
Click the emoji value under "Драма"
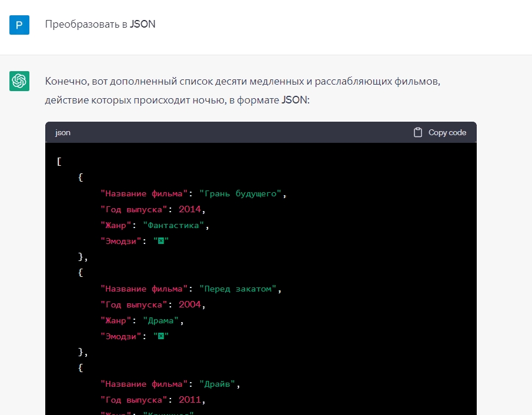(x=161, y=336)
